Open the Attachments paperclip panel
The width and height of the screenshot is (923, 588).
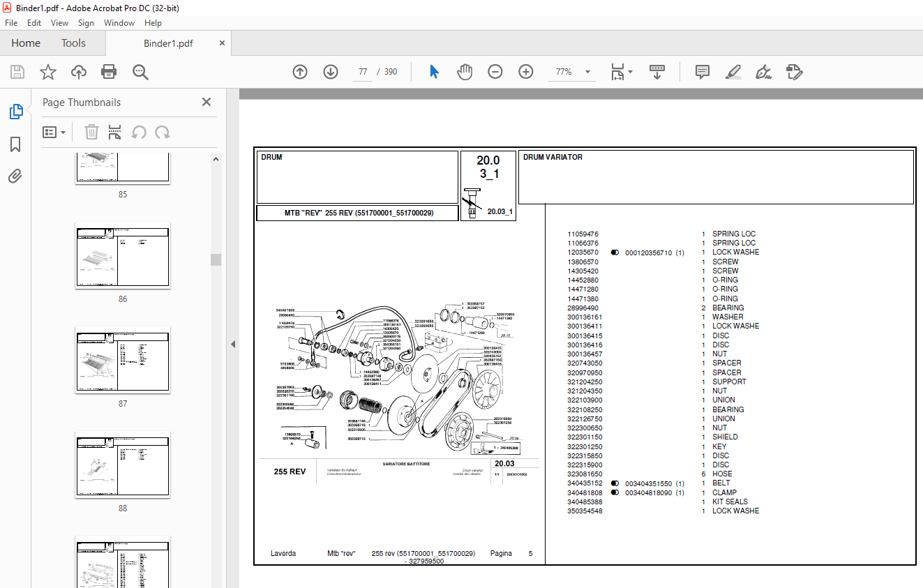pyautogui.click(x=15, y=176)
